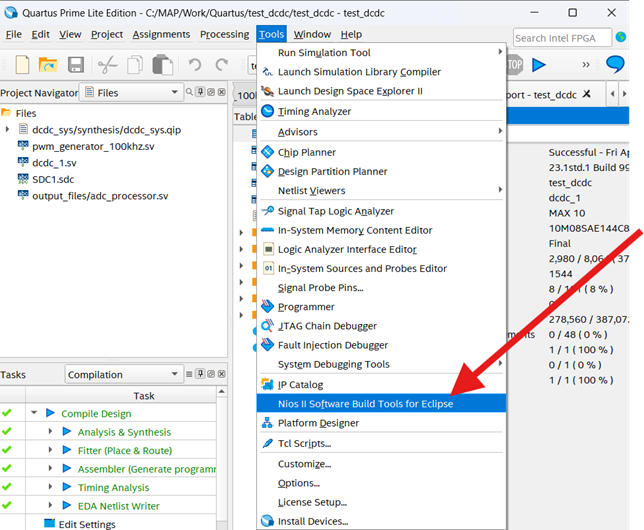The height and width of the screenshot is (530, 644).
Task: Launch the Programmer tool
Action: tap(382, 307)
